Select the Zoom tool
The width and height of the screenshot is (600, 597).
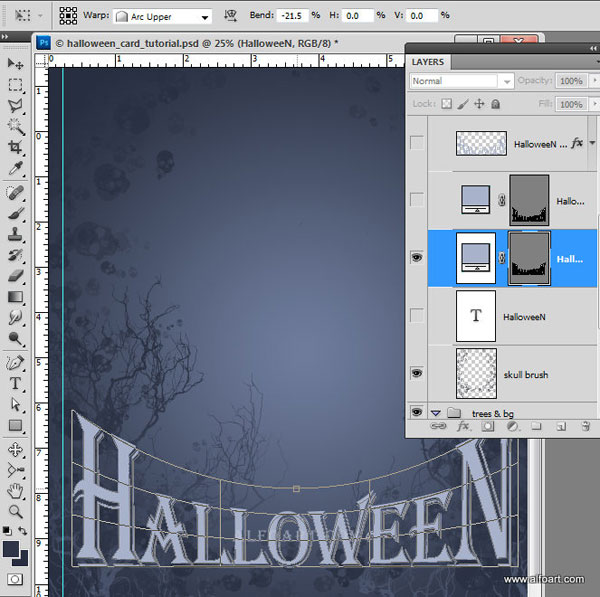point(15,511)
